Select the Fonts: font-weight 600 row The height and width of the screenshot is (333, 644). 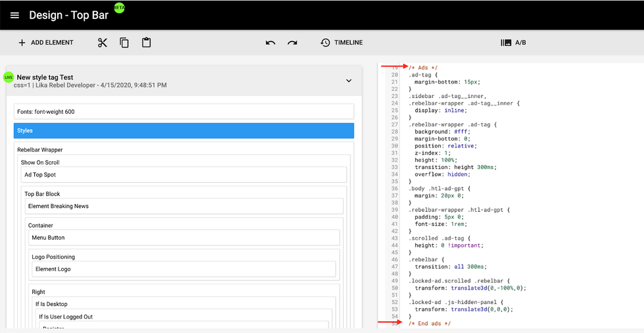click(x=183, y=112)
